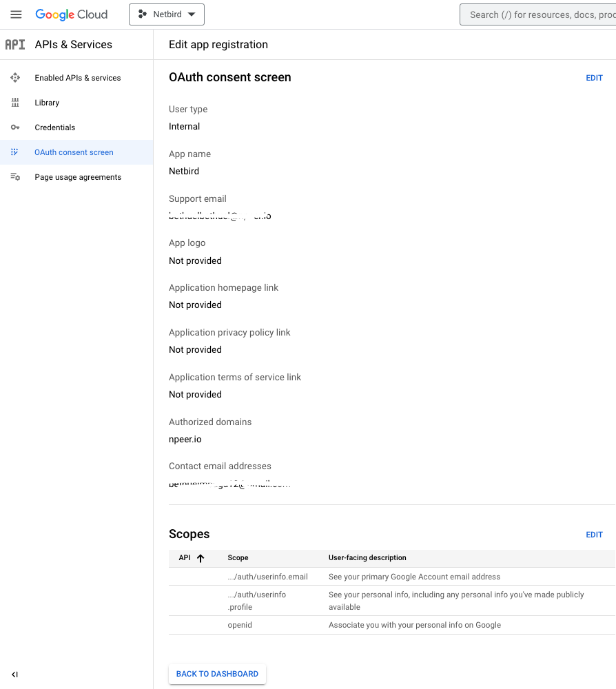Screen dimensions: 616x689
Task: Click the Page usage agreements icon
Action: (15, 177)
